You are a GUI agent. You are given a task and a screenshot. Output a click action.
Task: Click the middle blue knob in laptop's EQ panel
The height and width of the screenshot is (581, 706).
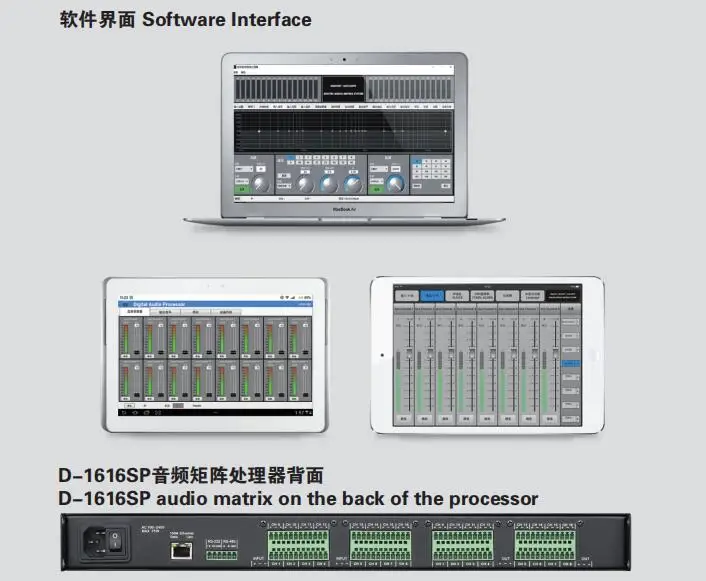(329, 184)
